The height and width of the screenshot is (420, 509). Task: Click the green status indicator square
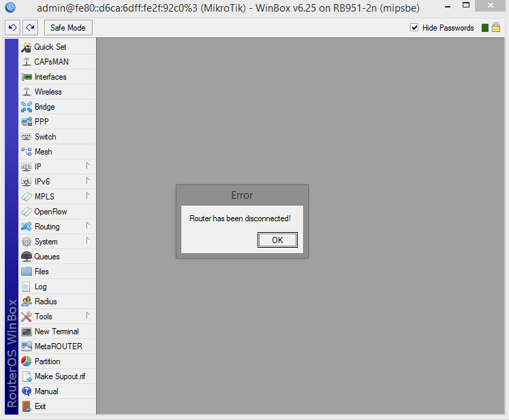[x=485, y=28]
